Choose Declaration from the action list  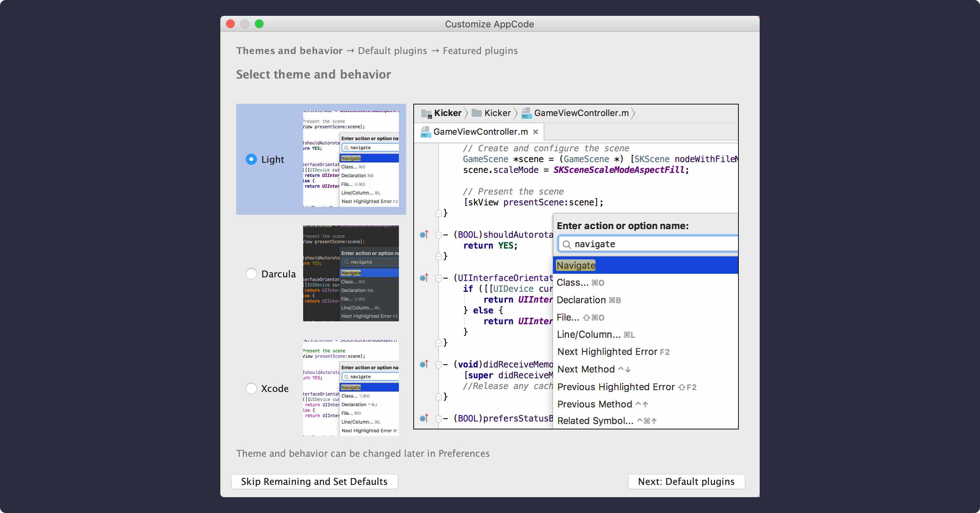tap(646, 300)
